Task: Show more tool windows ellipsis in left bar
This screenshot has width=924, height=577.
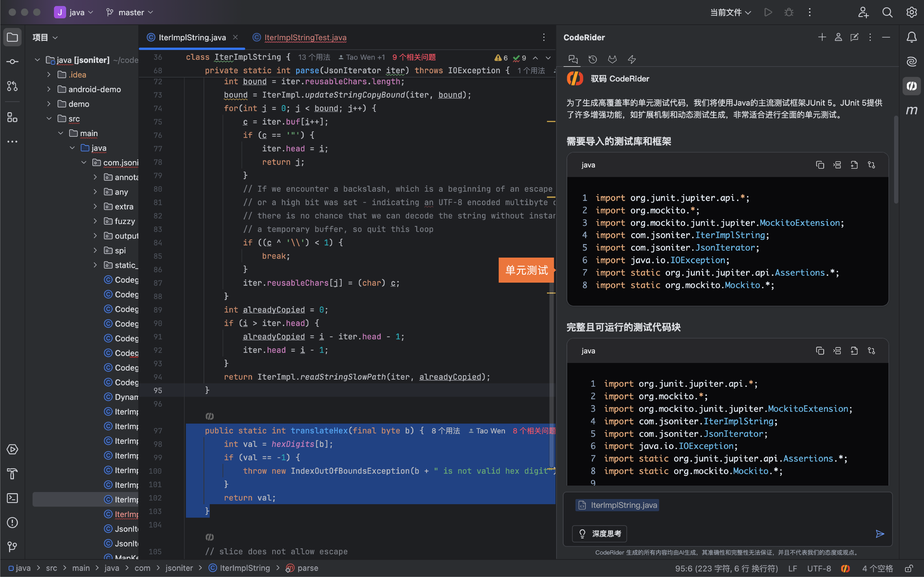Action: click(x=12, y=142)
